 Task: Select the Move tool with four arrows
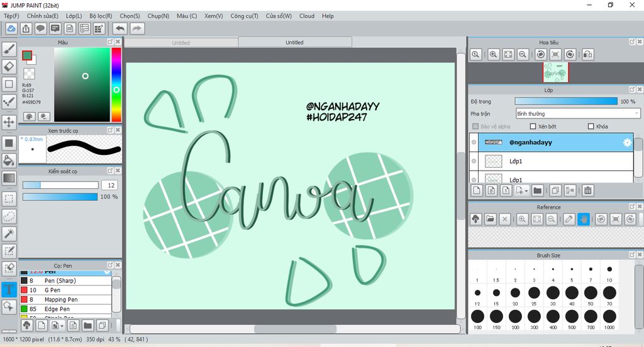[x=9, y=122]
